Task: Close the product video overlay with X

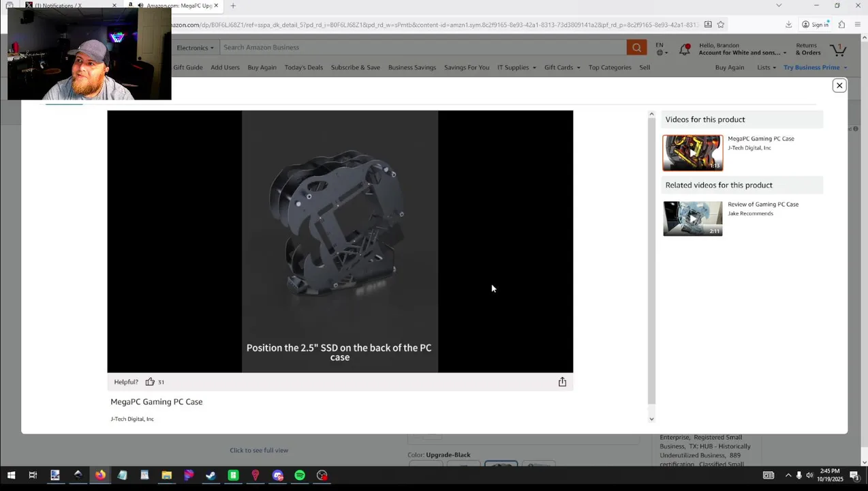Action: (x=839, y=85)
